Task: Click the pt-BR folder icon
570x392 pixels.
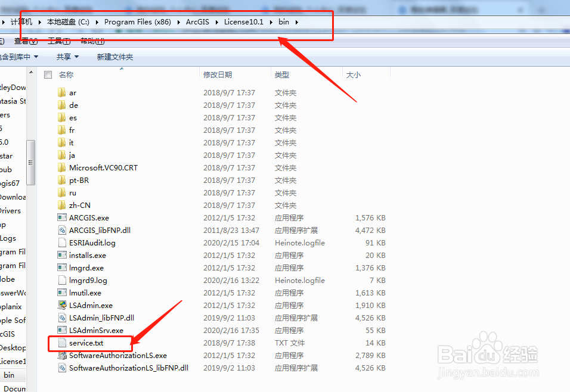Action: 62,180
